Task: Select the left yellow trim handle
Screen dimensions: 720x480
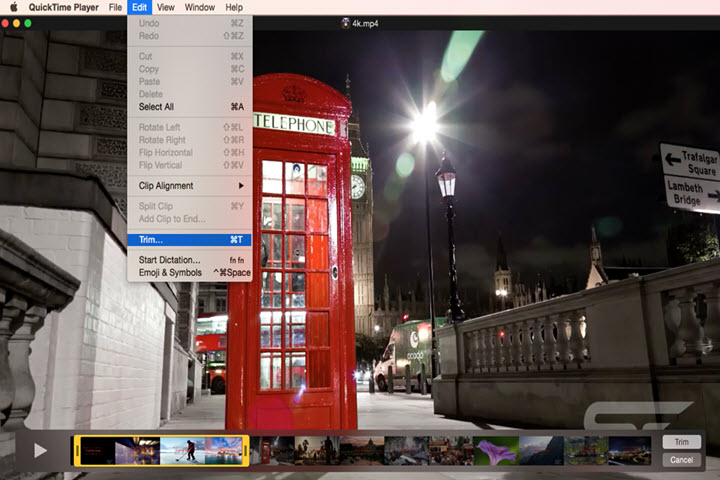Action: 76,451
